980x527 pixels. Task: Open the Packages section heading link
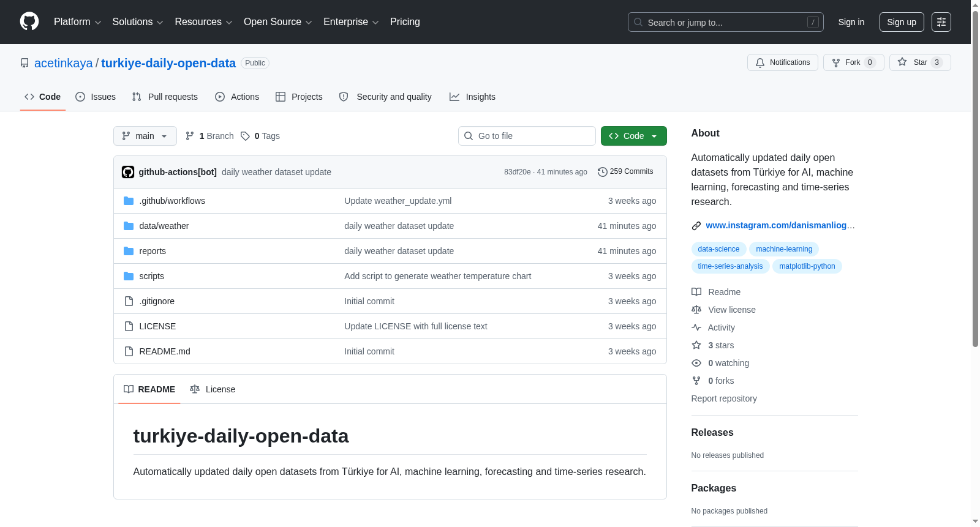(x=714, y=488)
